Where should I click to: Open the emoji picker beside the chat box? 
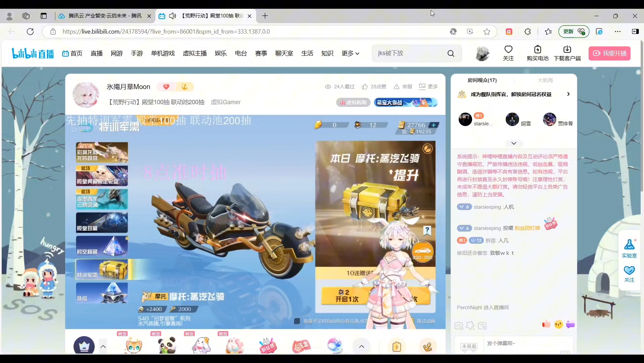(558, 325)
